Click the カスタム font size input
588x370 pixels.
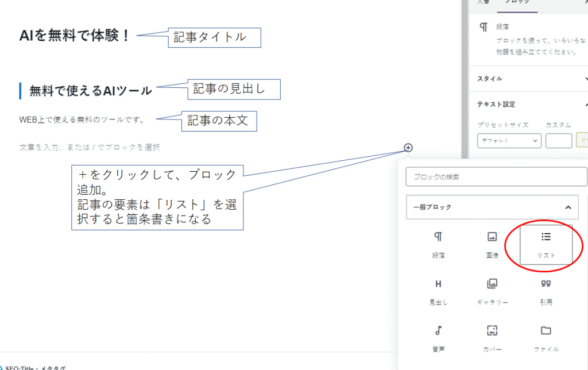(x=558, y=141)
